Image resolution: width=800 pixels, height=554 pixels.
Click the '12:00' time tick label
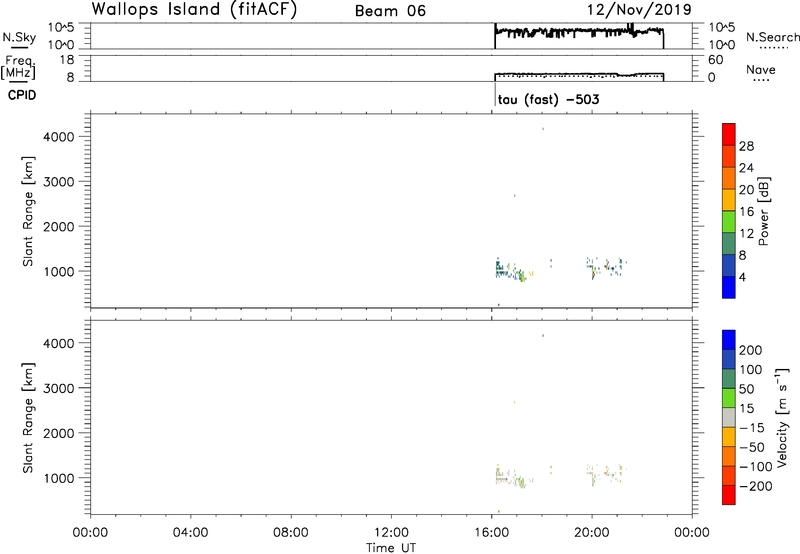[391, 533]
